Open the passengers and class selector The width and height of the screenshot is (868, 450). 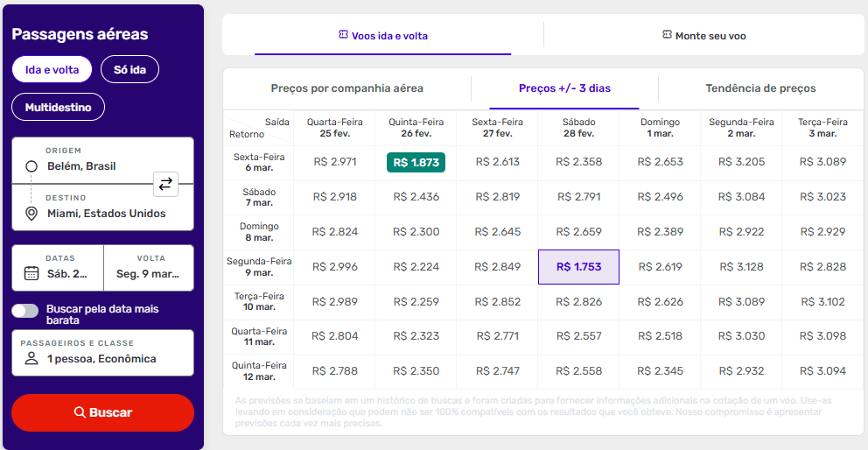click(x=102, y=352)
